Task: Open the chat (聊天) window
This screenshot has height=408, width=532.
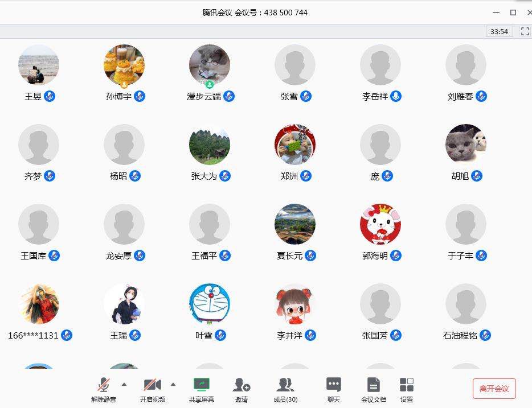Action: point(334,385)
